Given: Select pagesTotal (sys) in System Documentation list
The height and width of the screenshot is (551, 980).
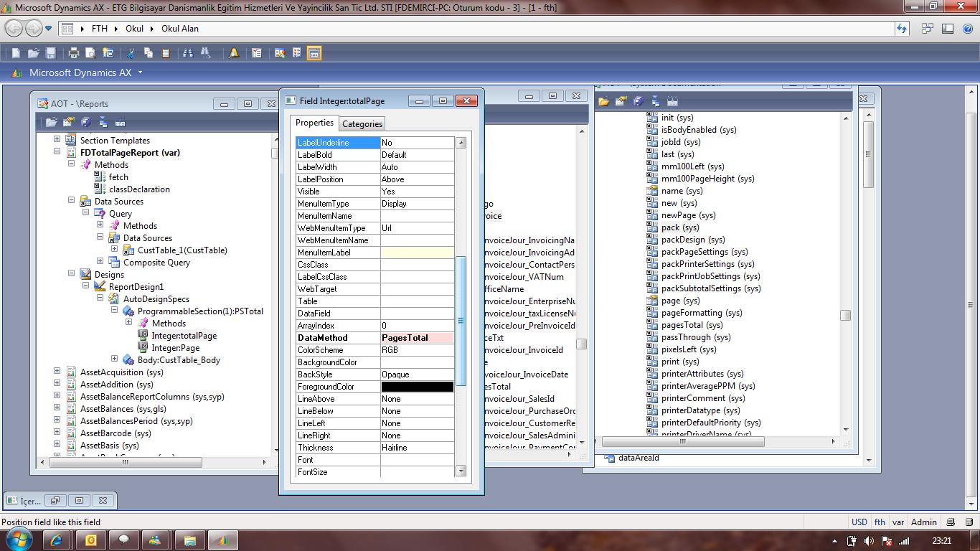Looking at the screenshot, I should click(692, 324).
